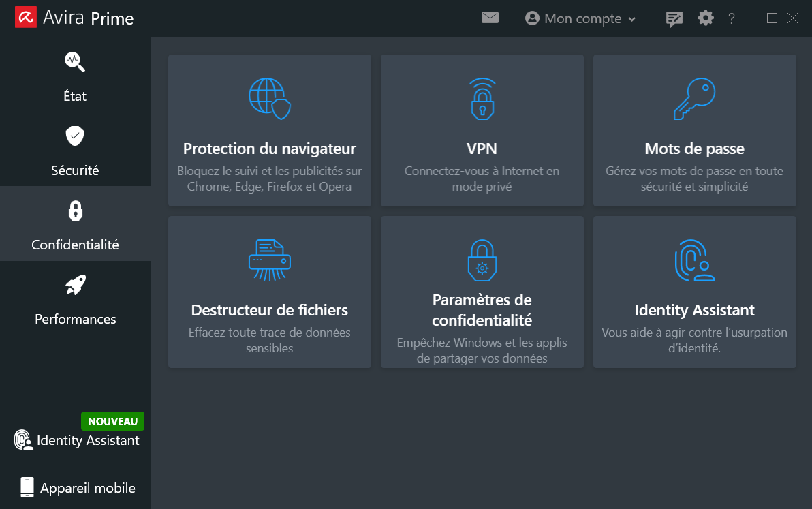The width and height of the screenshot is (812, 509).
Task: Click the feedback speech-bubble icon
Action: [x=674, y=18]
